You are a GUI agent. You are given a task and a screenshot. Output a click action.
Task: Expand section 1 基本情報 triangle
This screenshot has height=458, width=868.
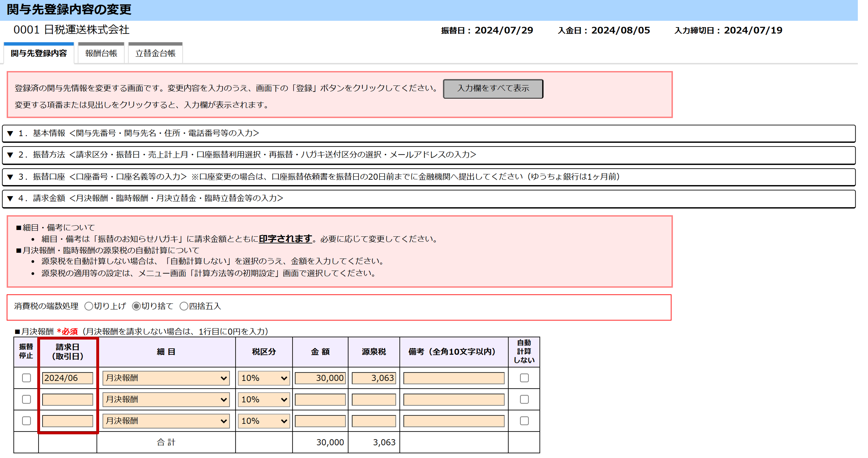[x=10, y=134]
